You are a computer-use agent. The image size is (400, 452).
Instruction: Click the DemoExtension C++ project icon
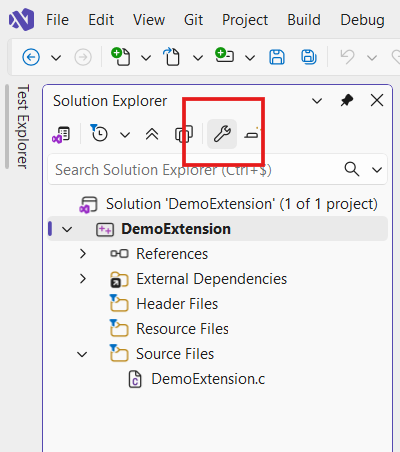[105, 230]
